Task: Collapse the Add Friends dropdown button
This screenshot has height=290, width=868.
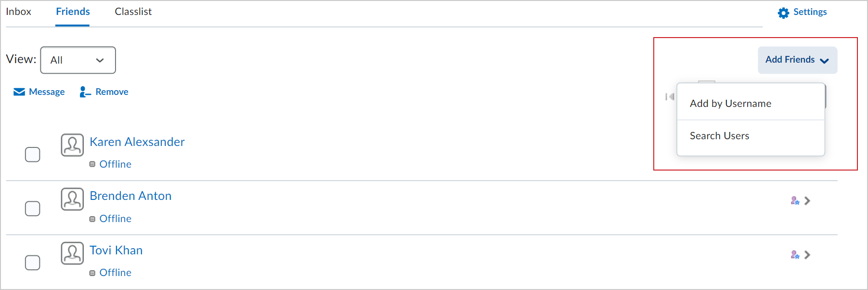Action: coord(797,60)
